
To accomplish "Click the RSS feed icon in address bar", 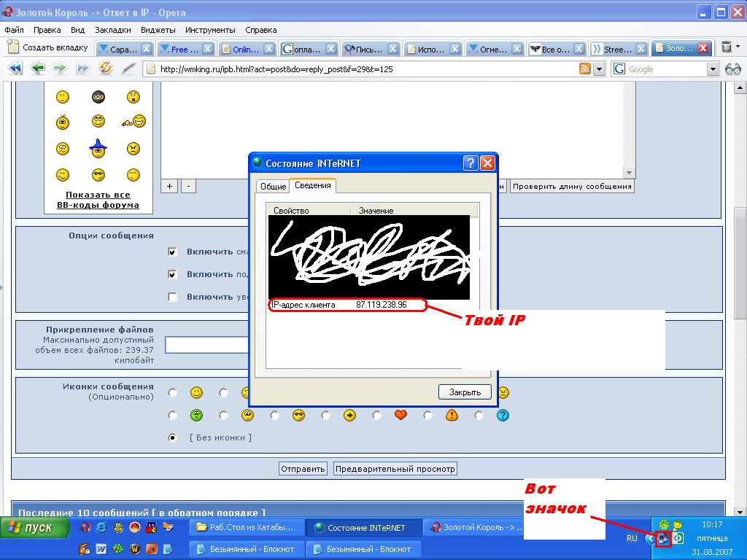I will [x=585, y=69].
